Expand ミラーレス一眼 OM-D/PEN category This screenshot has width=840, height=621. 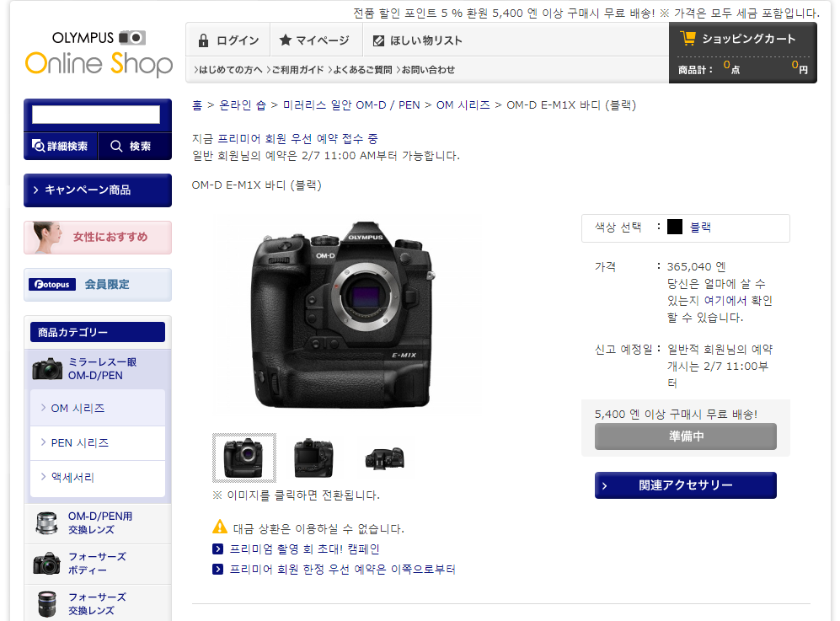point(98,368)
